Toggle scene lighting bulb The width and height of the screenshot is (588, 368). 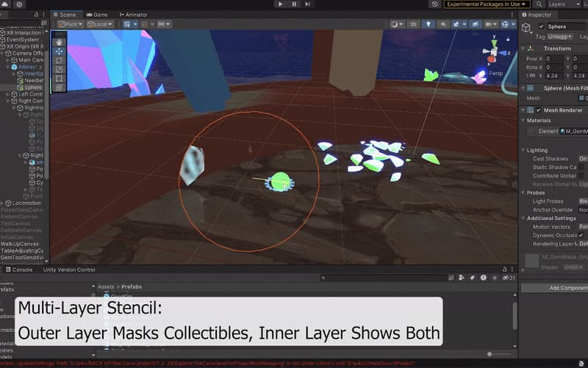click(429, 24)
